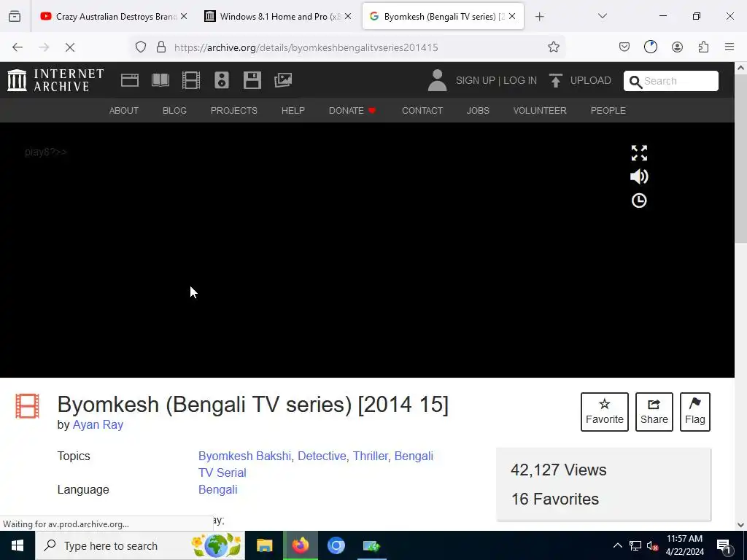Viewport: 747px width, 560px height.
Task: Open the CONTACT menu item
Action: 422,111
